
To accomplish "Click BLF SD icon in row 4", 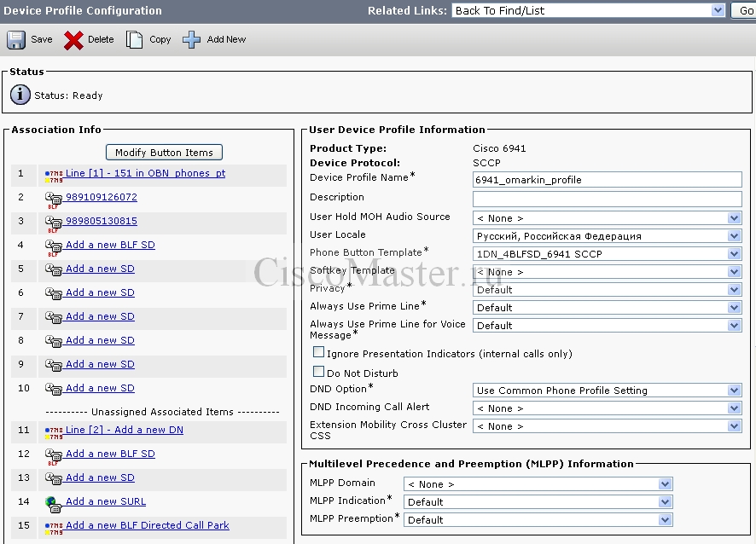I will click(54, 247).
